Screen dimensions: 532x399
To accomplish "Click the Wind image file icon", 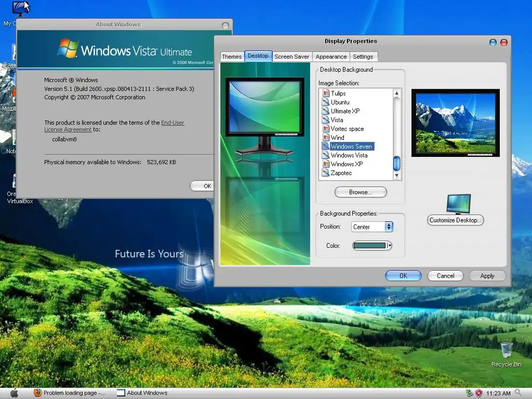I will click(x=326, y=137).
